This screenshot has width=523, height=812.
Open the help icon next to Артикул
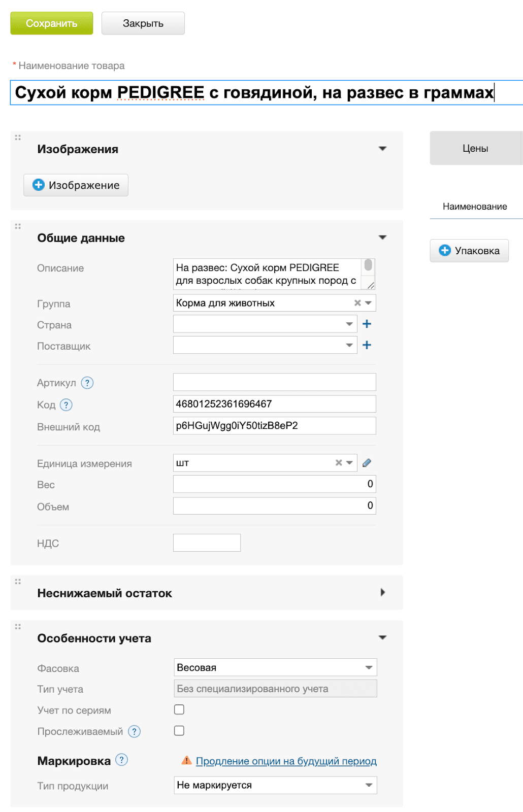(87, 383)
